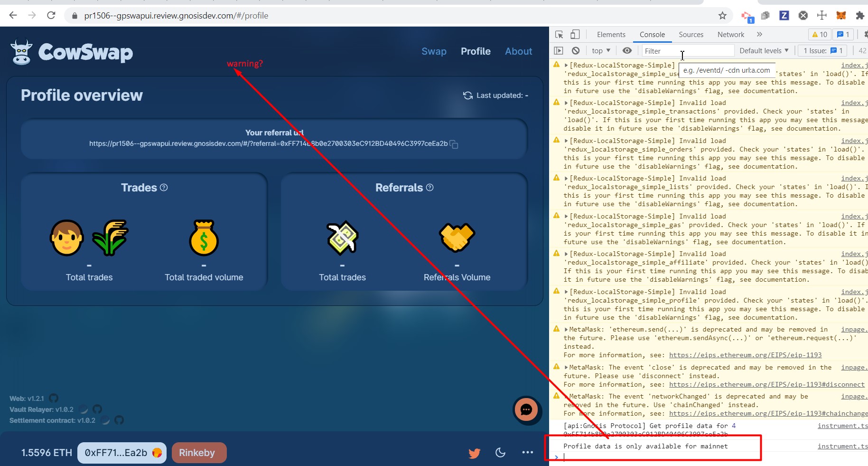Screen dimensions: 868x466
Task: Toggle the live expression eye icon
Action: click(x=627, y=50)
